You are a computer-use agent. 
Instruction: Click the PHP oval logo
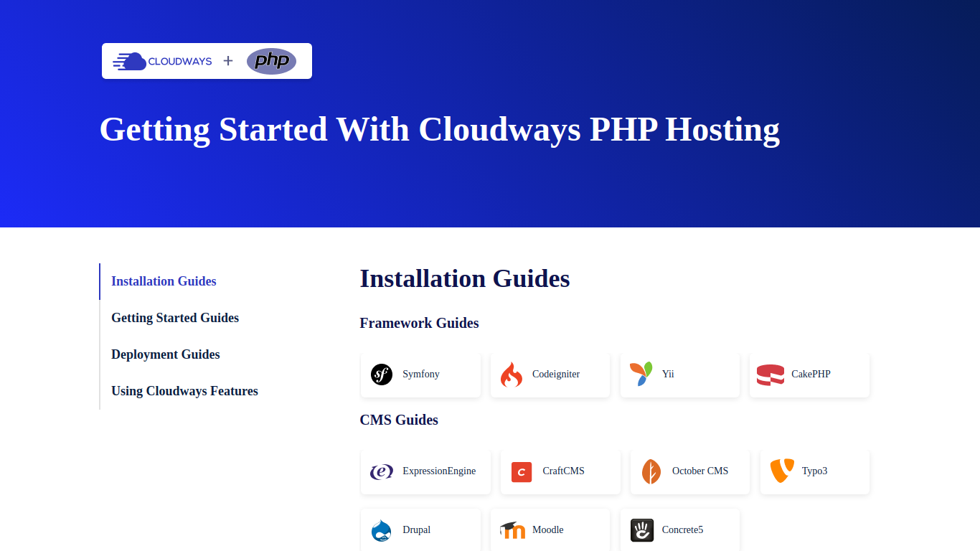[272, 61]
